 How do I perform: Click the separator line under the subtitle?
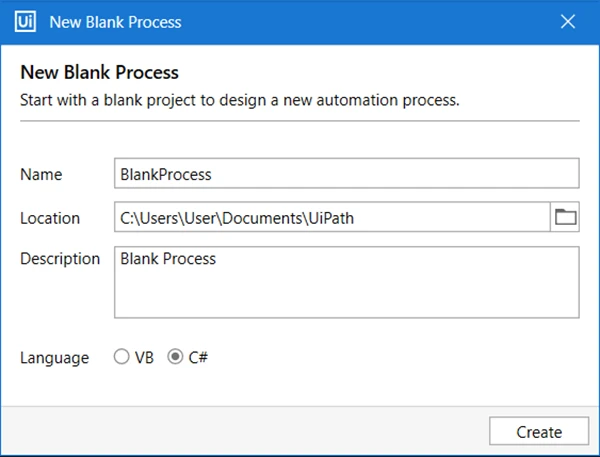tap(300, 121)
